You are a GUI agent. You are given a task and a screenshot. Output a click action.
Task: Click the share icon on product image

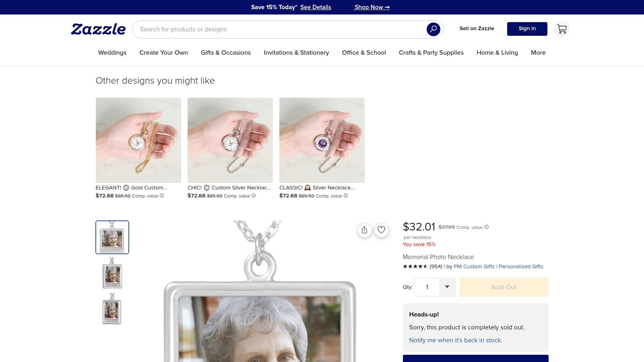click(364, 230)
